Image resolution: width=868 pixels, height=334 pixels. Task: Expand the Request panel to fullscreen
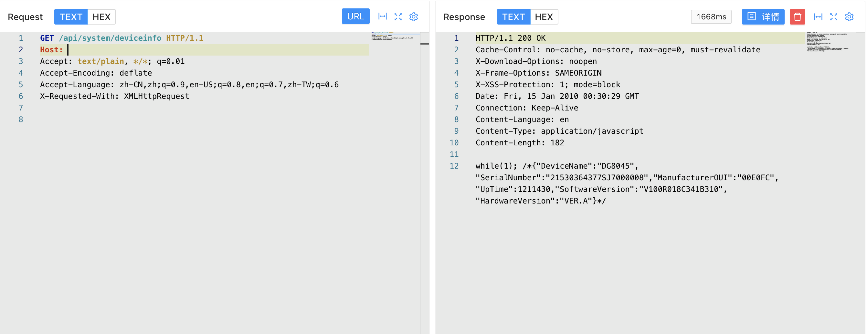(398, 17)
